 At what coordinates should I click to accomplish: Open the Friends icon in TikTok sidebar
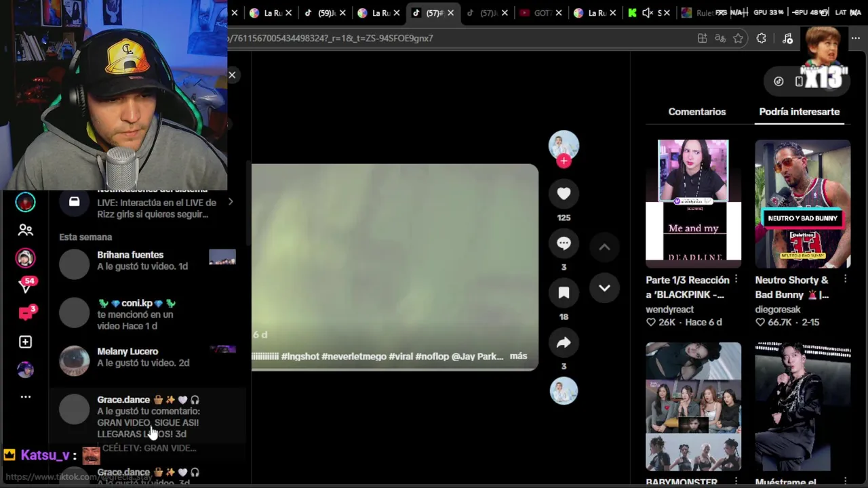pyautogui.click(x=25, y=230)
